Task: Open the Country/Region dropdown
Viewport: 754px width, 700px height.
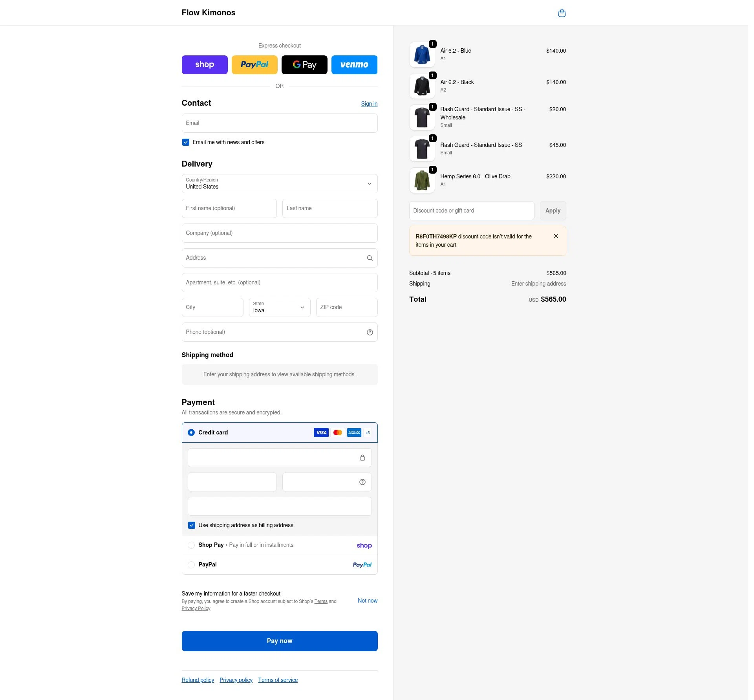Action: click(x=280, y=184)
